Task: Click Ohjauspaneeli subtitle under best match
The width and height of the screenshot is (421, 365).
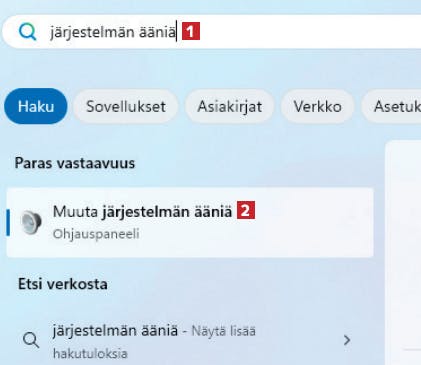Action: click(x=96, y=234)
